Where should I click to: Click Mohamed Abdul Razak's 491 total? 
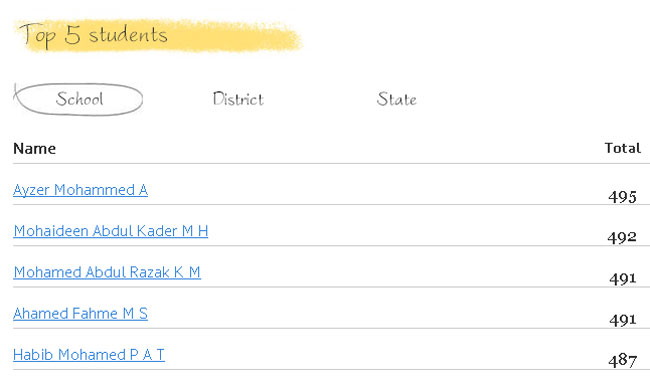[x=623, y=278]
